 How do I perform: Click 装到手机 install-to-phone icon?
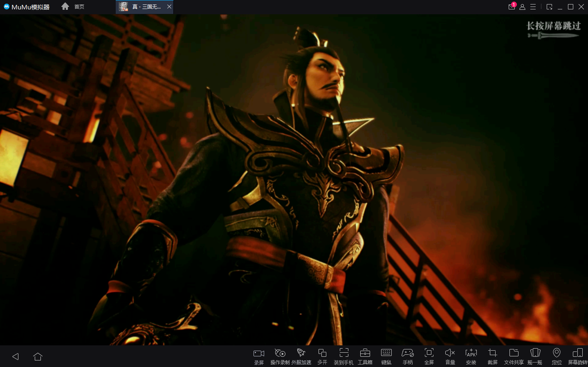click(344, 356)
